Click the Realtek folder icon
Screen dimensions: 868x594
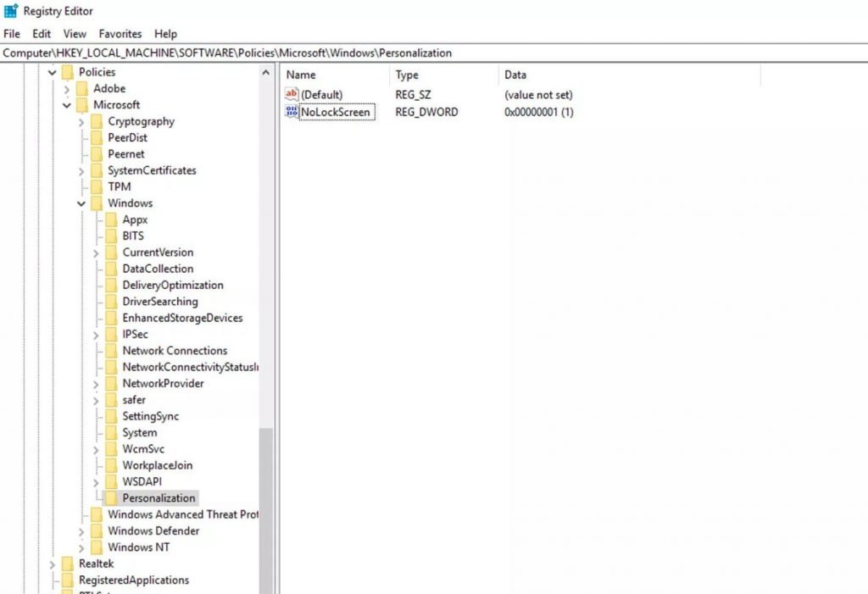(68, 564)
